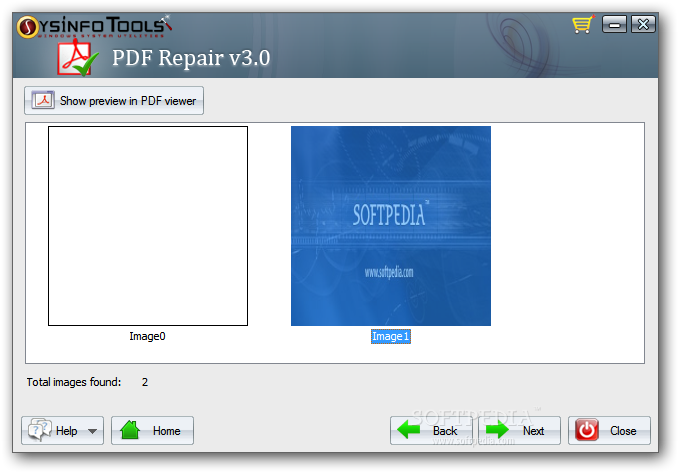This screenshot has height=473, width=679.
Task: Click the highlighted Image1 label
Action: (391, 337)
